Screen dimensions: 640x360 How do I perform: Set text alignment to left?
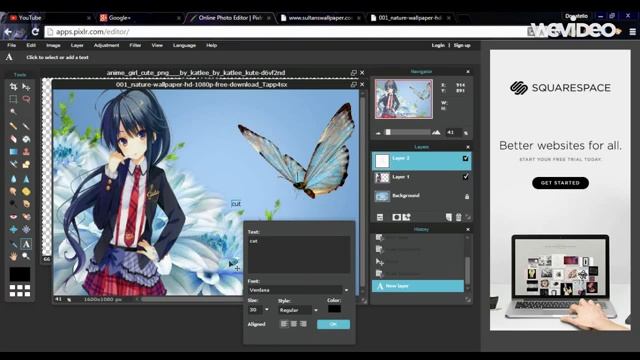[x=284, y=324]
